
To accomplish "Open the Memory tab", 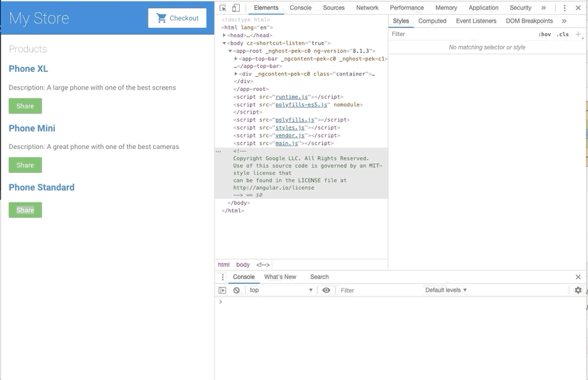I will [446, 8].
